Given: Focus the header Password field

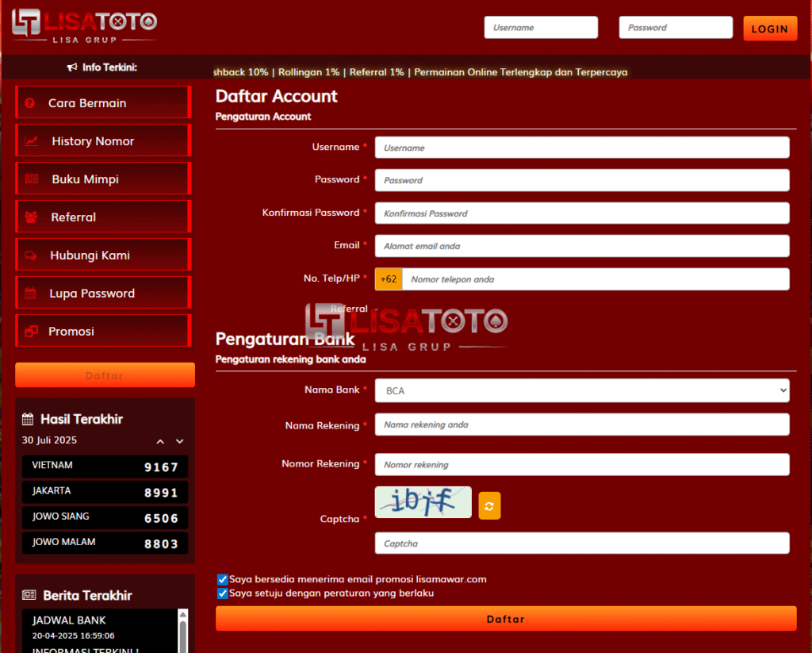Looking at the screenshot, I should tap(676, 28).
